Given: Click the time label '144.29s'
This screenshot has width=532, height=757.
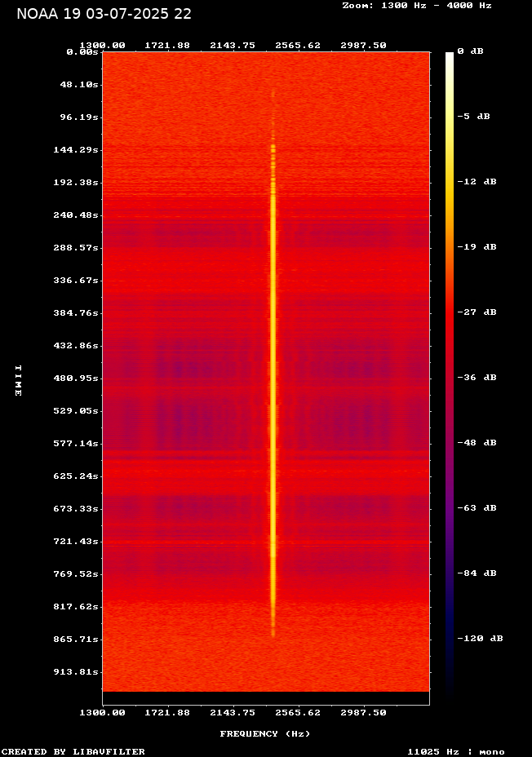Looking at the screenshot, I should click(x=76, y=150).
